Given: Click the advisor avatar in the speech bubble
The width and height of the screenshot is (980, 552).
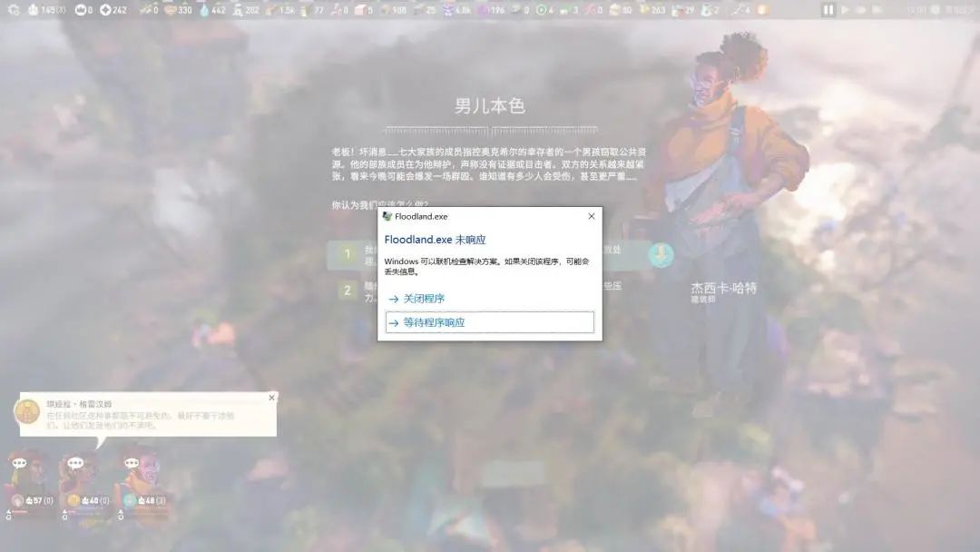Looking at the screenshot, I should (x=27, y=411).
